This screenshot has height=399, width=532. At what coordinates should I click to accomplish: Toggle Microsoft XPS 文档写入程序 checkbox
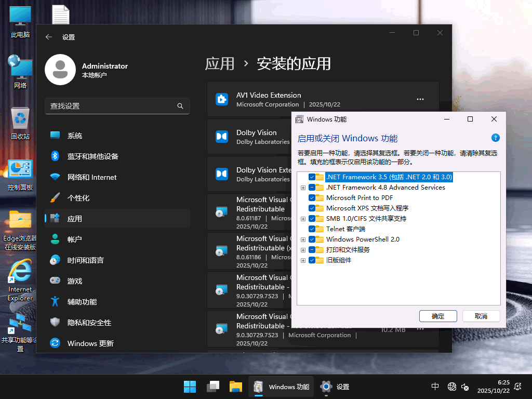click(312, 208)
